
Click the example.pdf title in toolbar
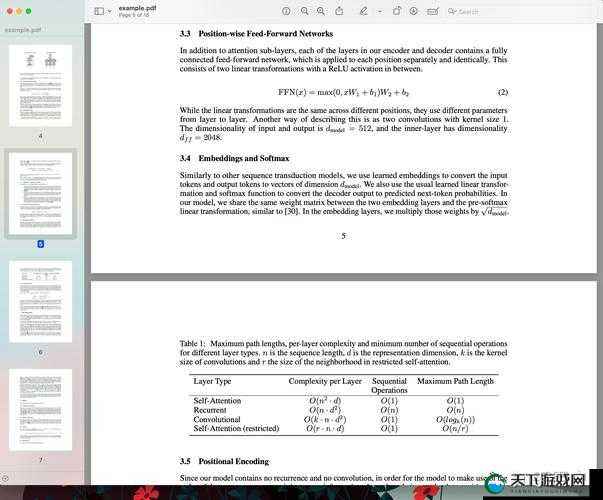click(137, 8)
